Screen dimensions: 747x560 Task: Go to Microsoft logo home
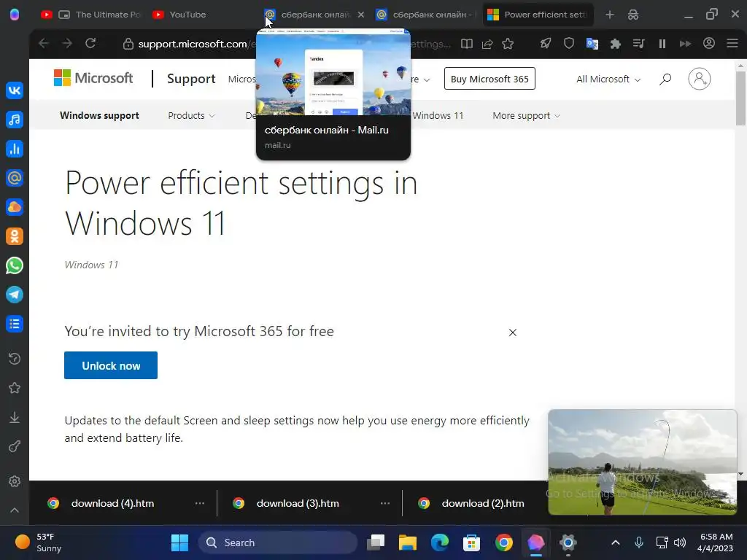93,77
